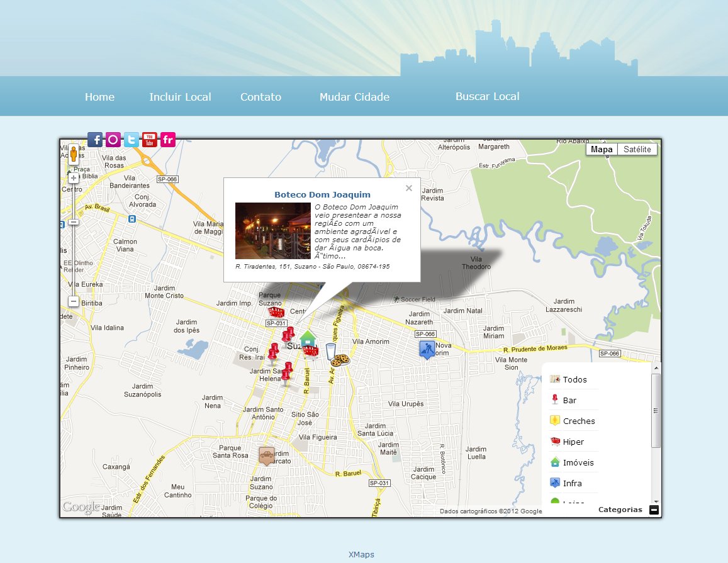The image size is (728, 563).
Task: Collapse the Categorias panel with minus button
Action: [654, 510]
